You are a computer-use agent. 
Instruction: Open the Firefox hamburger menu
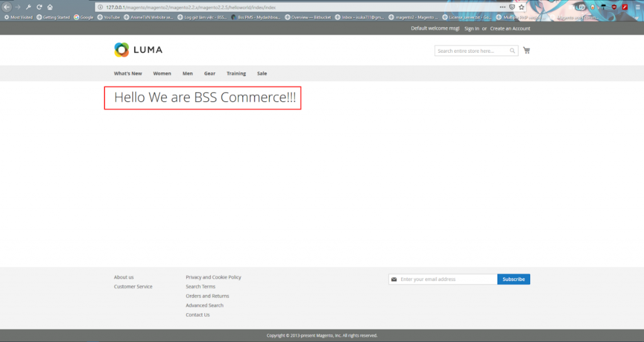(x=638, y=7)
